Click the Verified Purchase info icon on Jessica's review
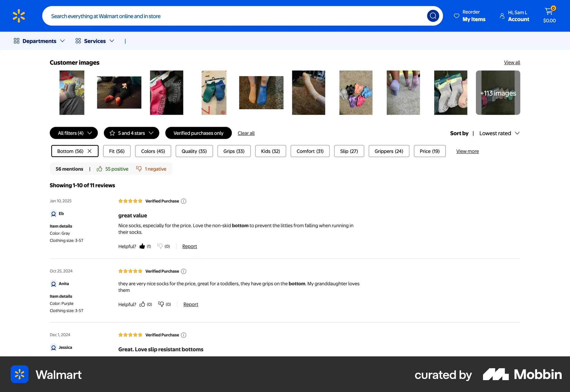 183,335
